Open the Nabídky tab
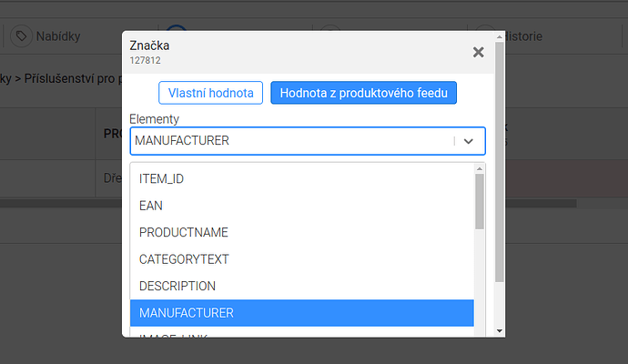The width and height of the screenshot is (628, 364). point(46,36)
